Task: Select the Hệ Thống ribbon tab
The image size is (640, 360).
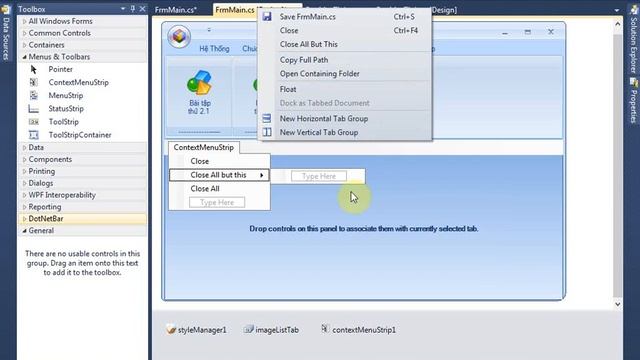Action: click(x=214, y=49)
